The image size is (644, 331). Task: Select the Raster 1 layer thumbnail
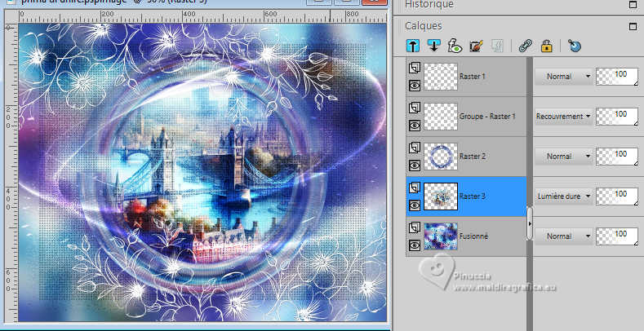click(441, 77)
